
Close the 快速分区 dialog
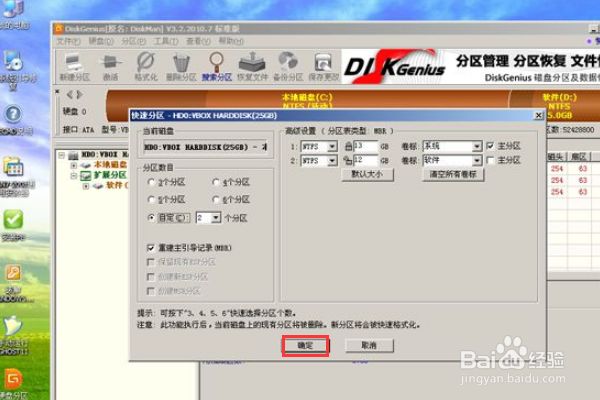coord(538,115)
